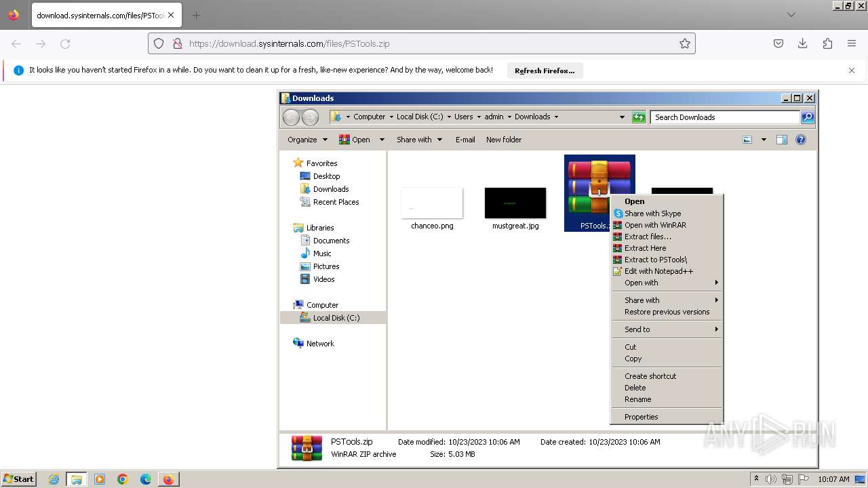This screenshot has width=868, height=488.
Task: Refresh the Downloads folder view
Action: pyautogui.click(x=639, y=117)
